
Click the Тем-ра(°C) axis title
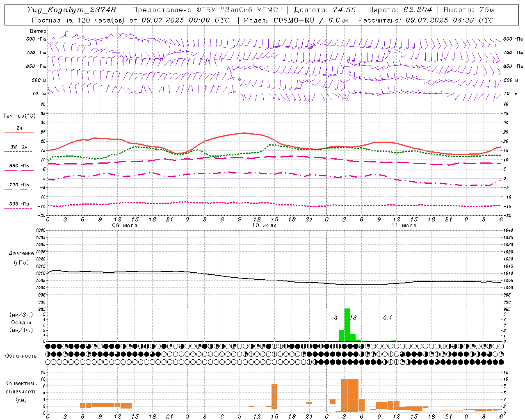click(19, 116)
